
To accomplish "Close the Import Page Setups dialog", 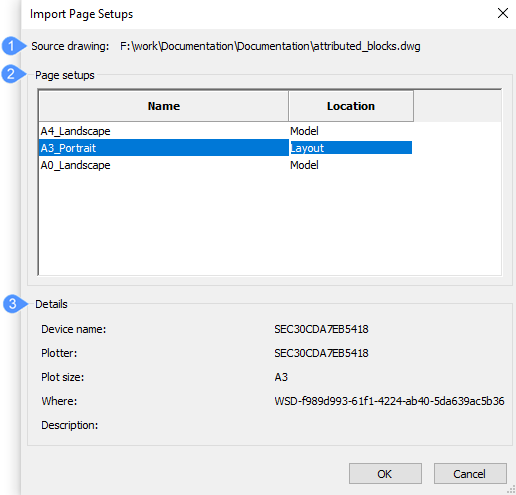I will click(502, 13).
